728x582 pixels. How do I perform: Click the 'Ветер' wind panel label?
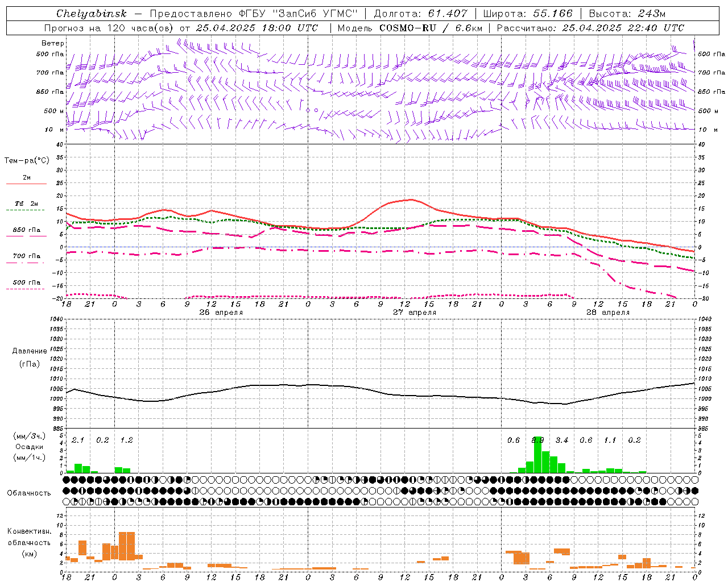[x=53, y=43]
